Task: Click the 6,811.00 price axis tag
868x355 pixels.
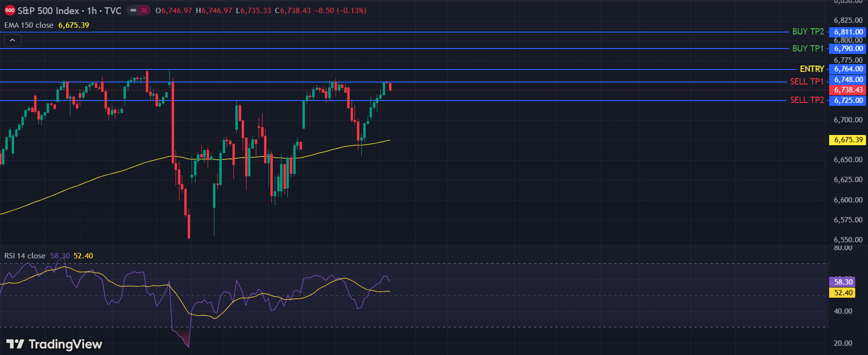Action: tap(848, 32)
